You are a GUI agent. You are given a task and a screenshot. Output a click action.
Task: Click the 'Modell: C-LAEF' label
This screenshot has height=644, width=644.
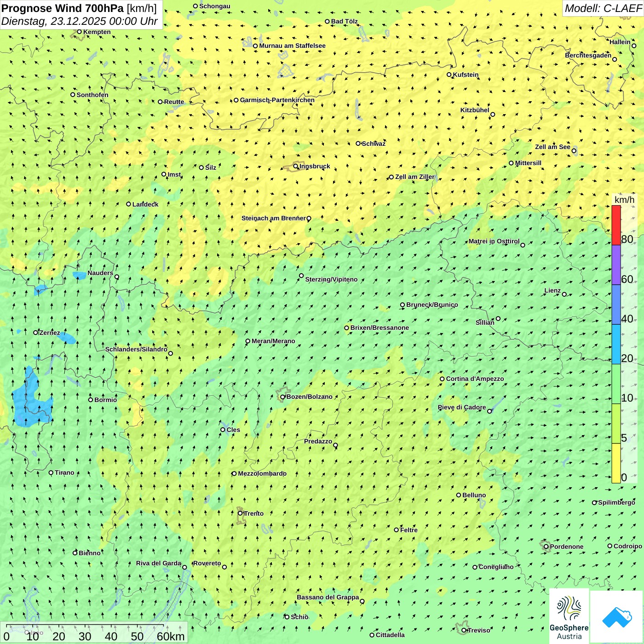(603, 8)
